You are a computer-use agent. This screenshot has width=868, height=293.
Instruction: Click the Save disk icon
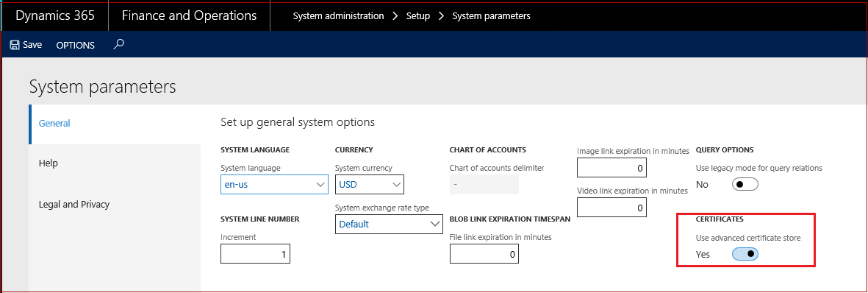[x=15, y=45]
